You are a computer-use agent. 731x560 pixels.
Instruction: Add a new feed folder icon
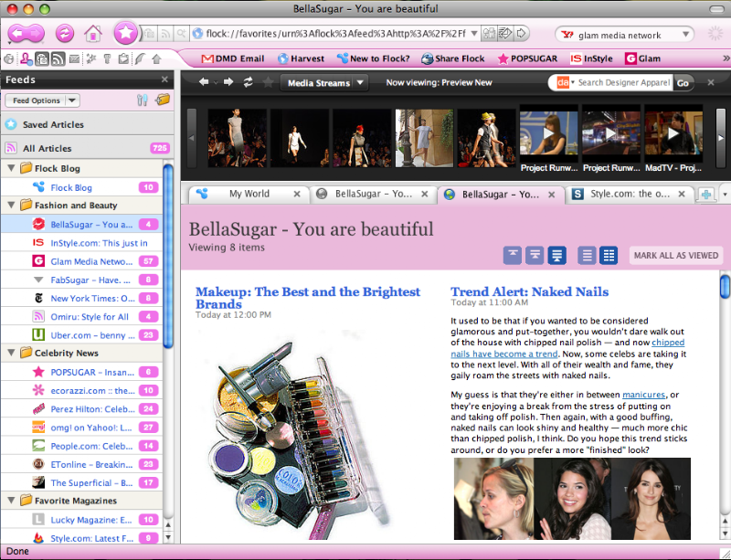point(163,100)
